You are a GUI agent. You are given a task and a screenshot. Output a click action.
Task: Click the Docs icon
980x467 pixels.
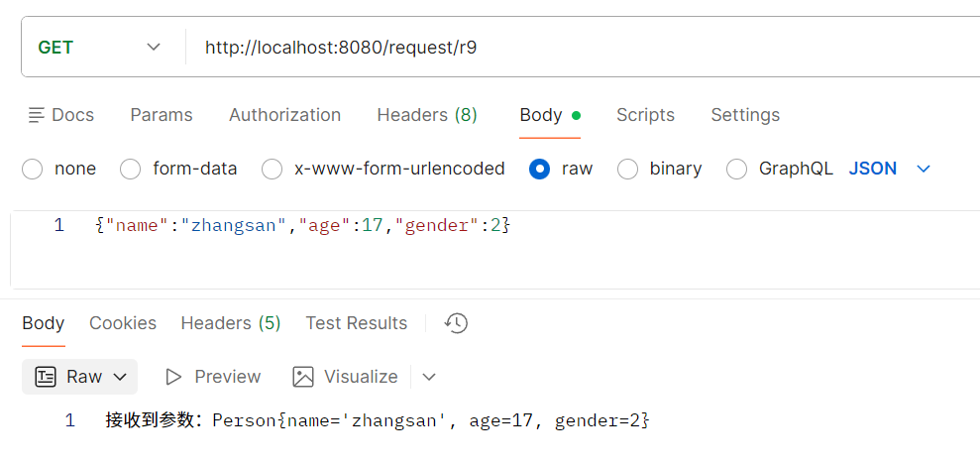tap(37, 115)
